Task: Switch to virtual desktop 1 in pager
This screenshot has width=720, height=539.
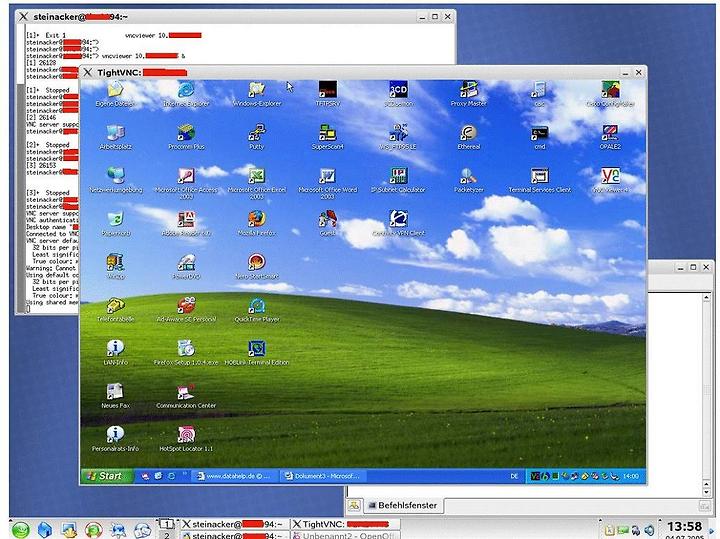Action: click(166, 524)
